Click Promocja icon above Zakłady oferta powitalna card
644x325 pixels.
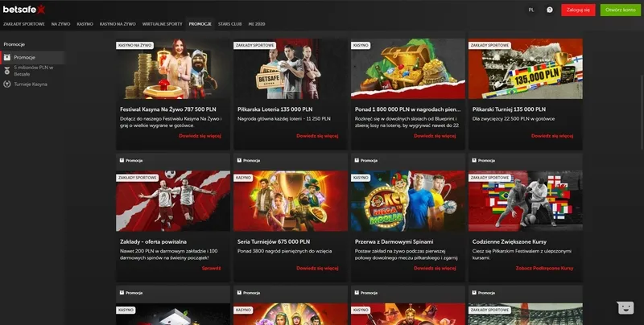122,160
